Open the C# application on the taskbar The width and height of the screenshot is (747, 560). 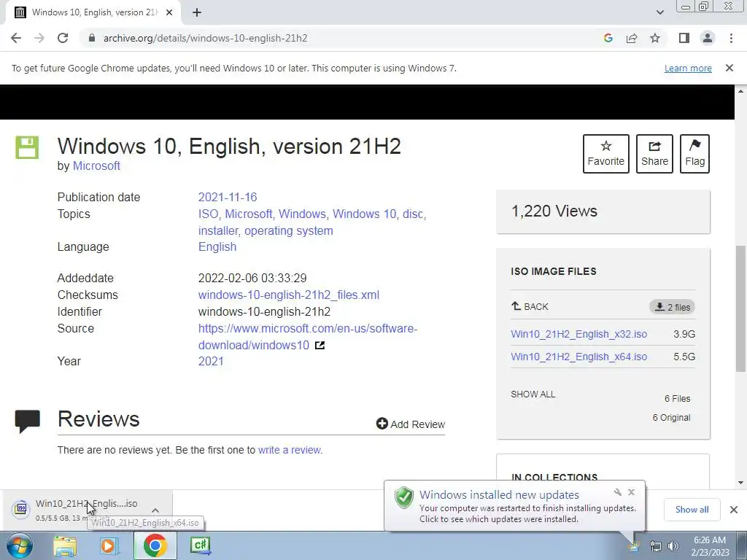200,545
